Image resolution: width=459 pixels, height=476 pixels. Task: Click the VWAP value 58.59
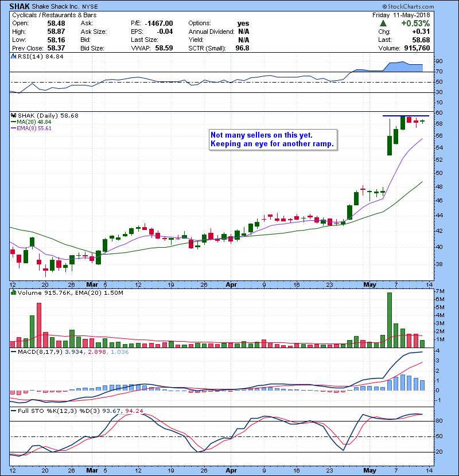tap(164, 48)
